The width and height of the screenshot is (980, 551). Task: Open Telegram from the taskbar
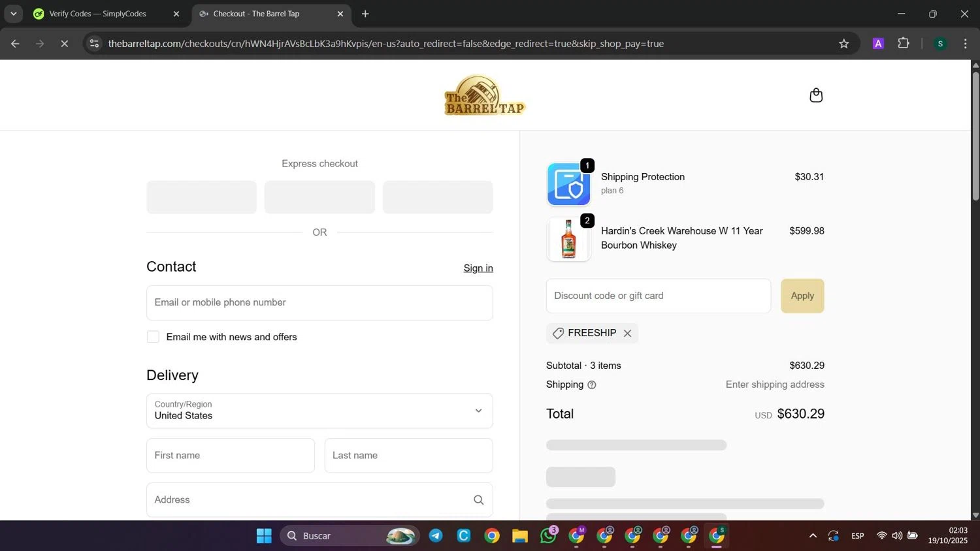[x=436, y=536]
